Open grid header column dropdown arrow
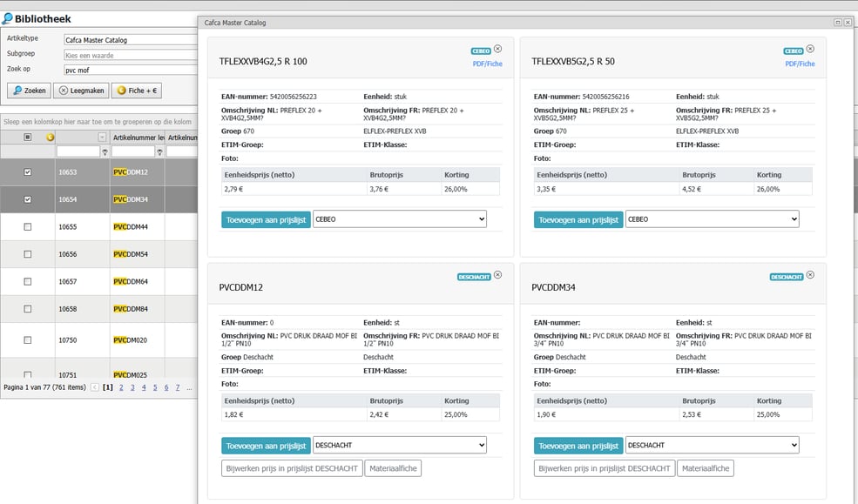This screenshot has width=858, height=504. click(102, 138)
